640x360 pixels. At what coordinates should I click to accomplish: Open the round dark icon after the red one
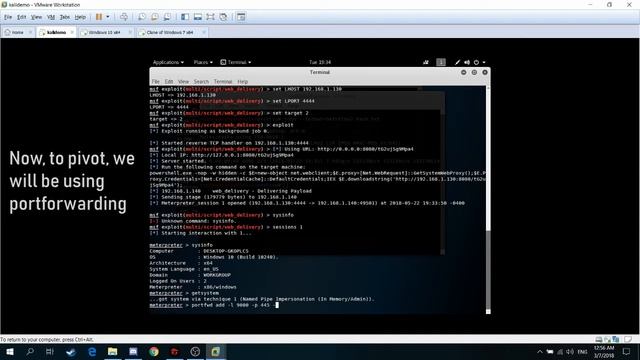(x=195, y=351)
